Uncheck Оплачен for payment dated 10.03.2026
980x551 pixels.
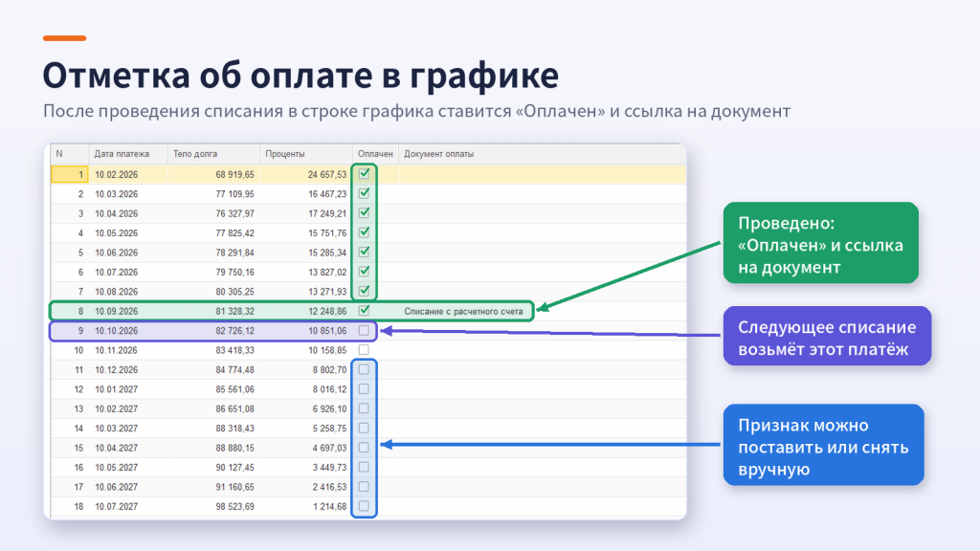click(364, 193)
